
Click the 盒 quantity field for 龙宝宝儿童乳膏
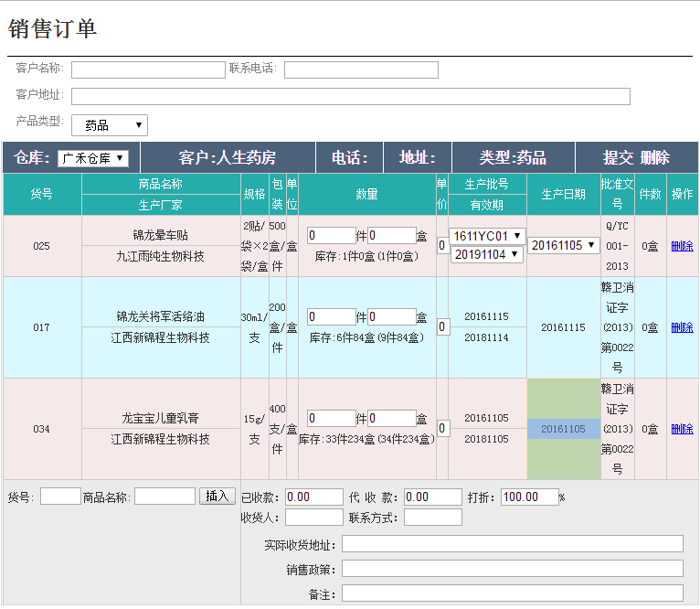(392, 419)
